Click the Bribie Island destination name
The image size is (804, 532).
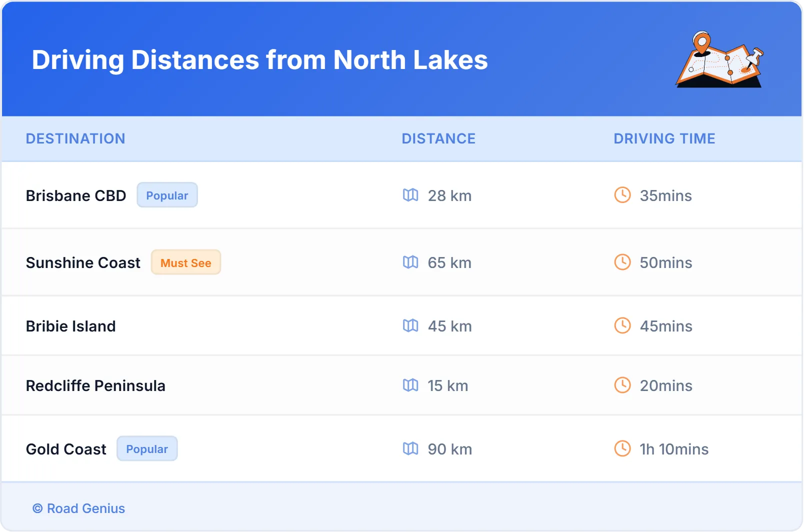point(71,326)
